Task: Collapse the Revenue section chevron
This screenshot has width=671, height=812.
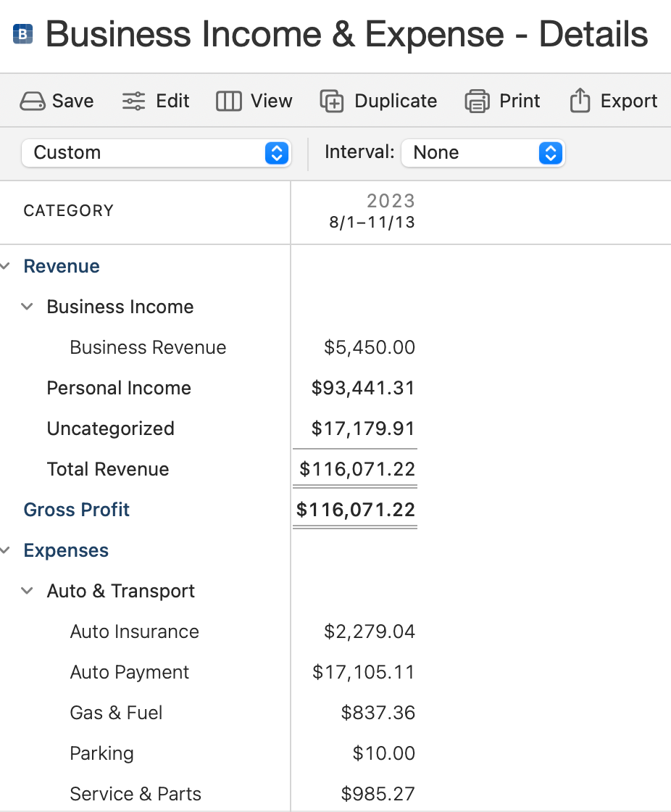Action: [x=6, y=266]
